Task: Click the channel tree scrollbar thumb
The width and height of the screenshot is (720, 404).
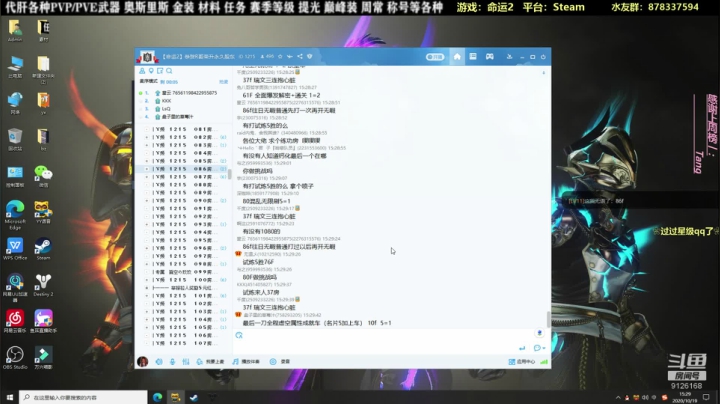Action: tap(230, 174)
